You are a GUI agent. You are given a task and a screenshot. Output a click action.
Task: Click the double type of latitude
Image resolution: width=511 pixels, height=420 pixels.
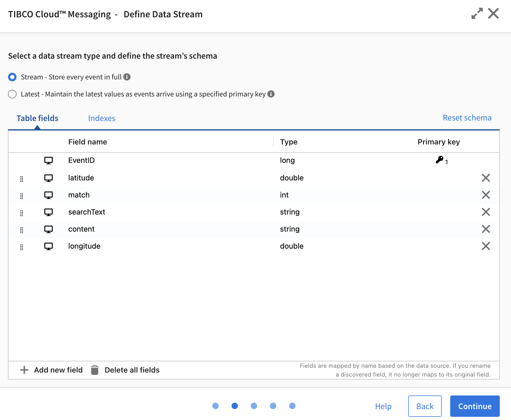(x=292, y=178)
